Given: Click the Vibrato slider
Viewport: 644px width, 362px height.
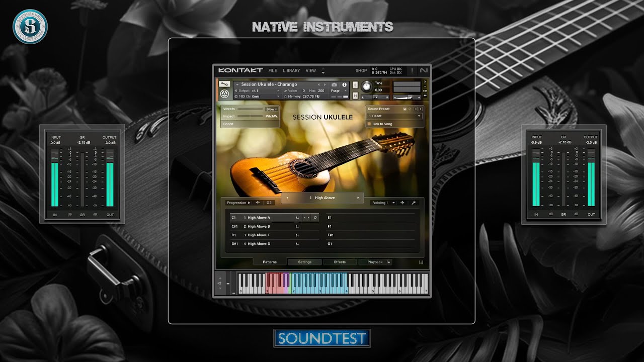Looking at the screenshot, I should (250, 109).
